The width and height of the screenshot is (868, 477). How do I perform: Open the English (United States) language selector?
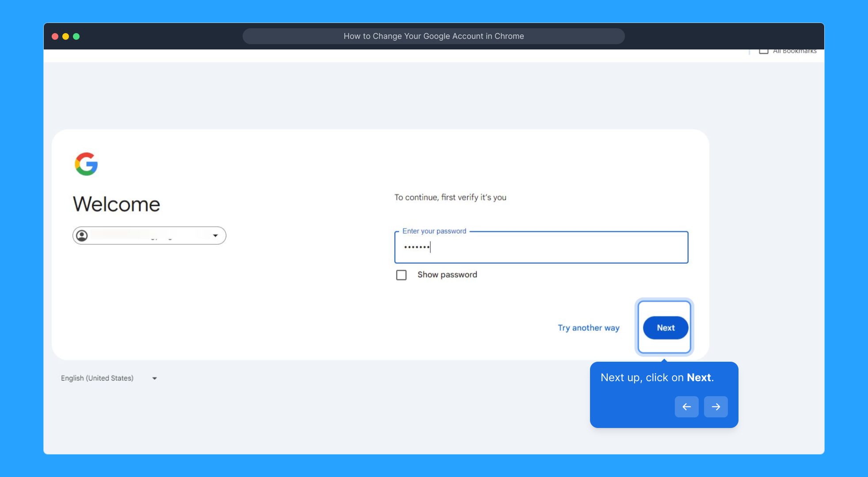97,378
